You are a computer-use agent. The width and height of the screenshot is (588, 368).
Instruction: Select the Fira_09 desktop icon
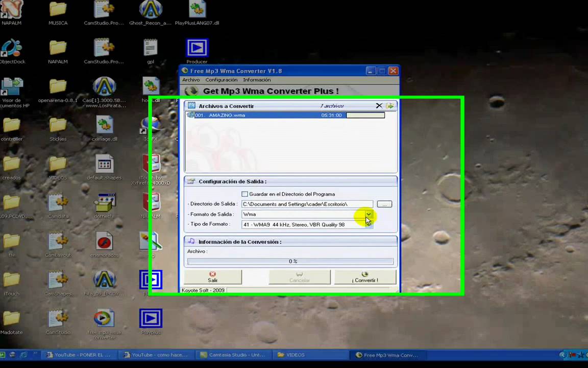104,280
